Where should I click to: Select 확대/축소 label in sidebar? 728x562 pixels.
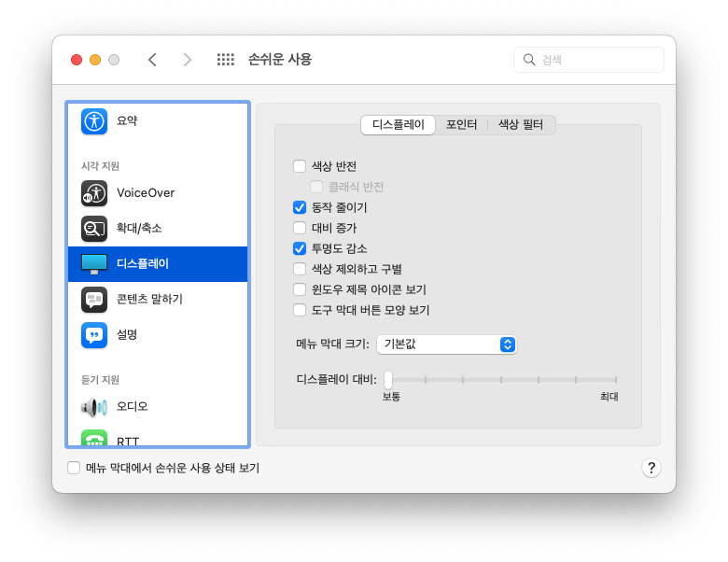[139, 229]
